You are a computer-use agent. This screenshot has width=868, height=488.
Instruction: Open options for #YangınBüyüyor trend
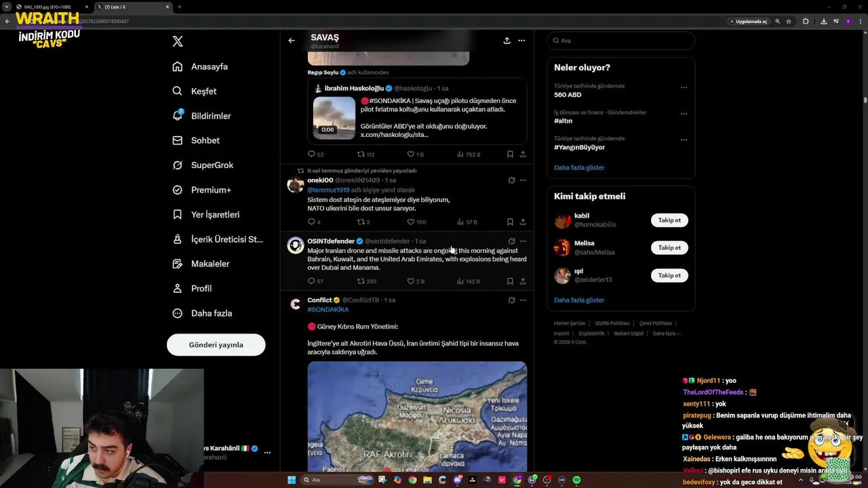(684, 140)
